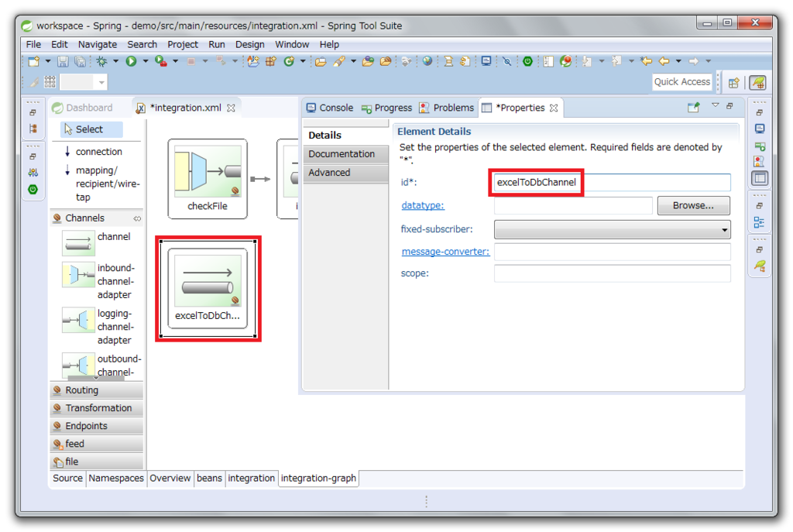
Task: Click the Last Edit Location arrow icon
Action: 646,61
